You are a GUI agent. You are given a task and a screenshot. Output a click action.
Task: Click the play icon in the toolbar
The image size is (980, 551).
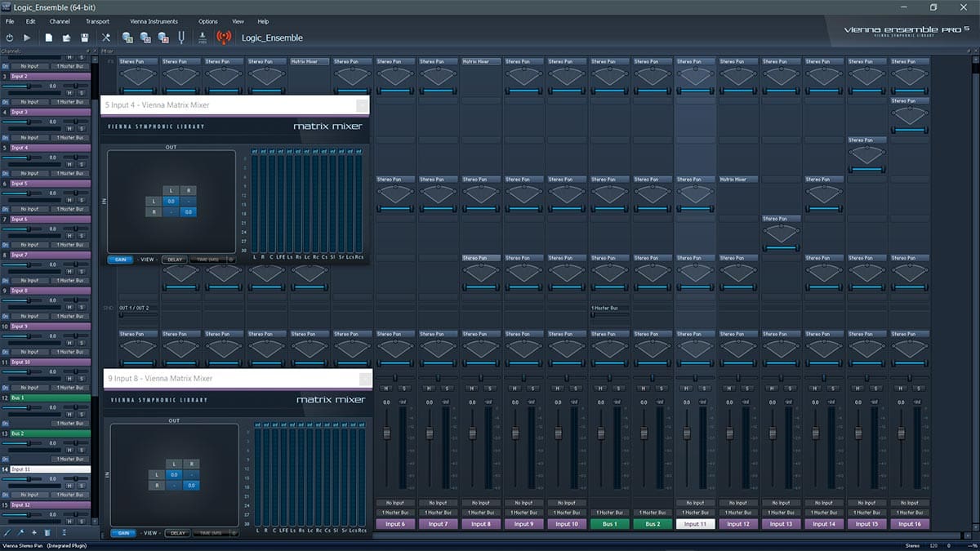(27, 38)
